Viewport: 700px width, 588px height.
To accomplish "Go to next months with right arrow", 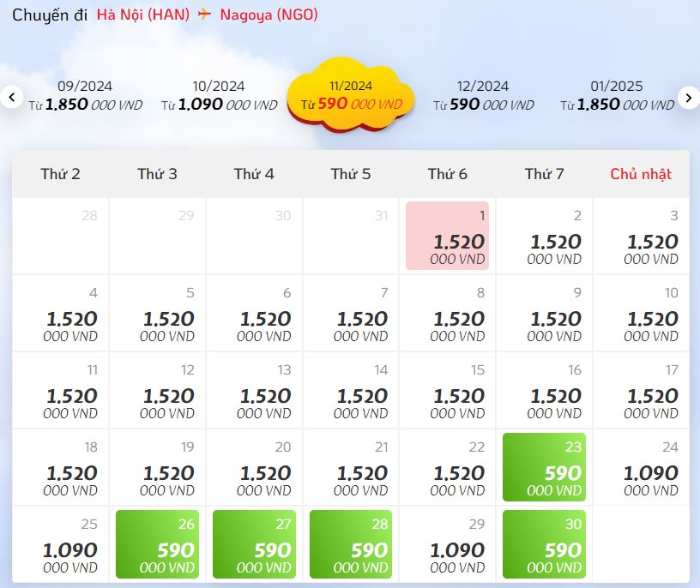I will pos(688,98).
